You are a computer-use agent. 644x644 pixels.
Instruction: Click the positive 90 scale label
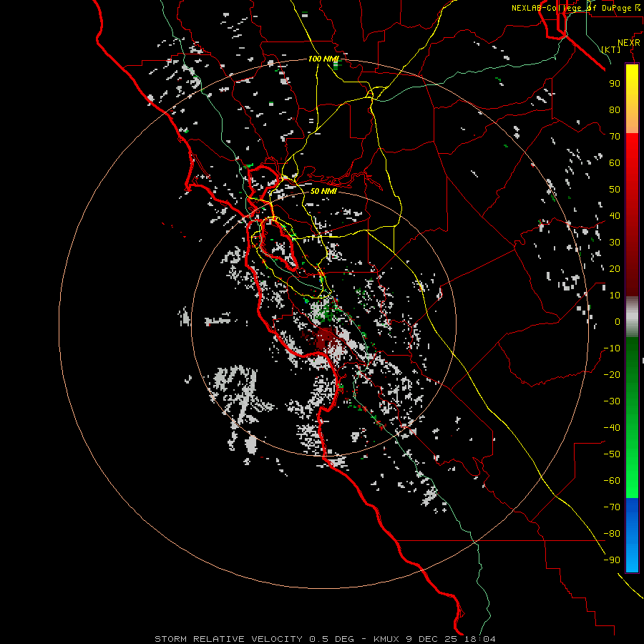pos(615,84)
